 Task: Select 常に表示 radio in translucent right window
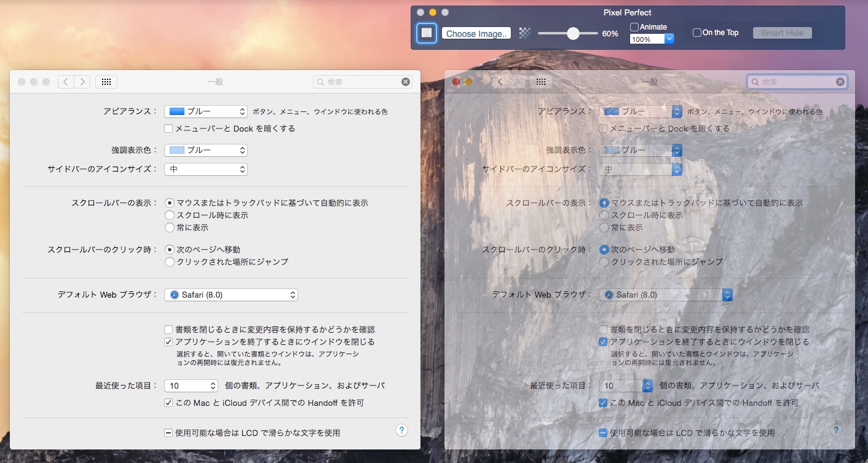click(x=604, y=228)
